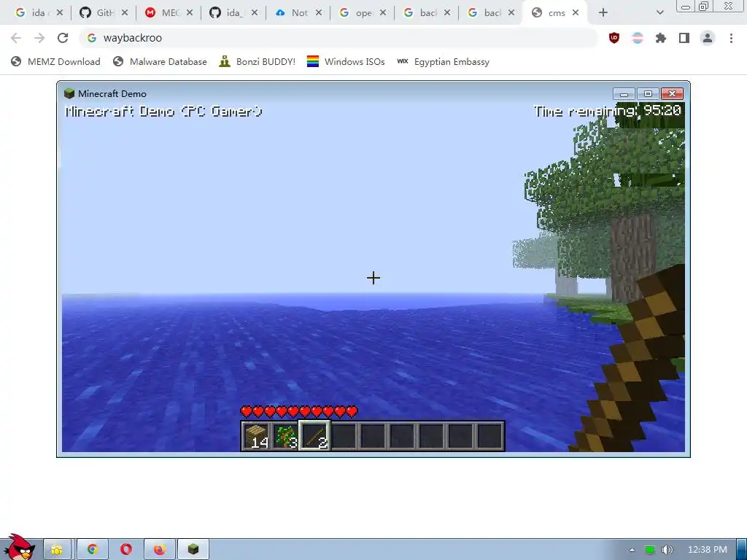Click the Minecraft Demo grass block title icon

(x=69, y=93)
